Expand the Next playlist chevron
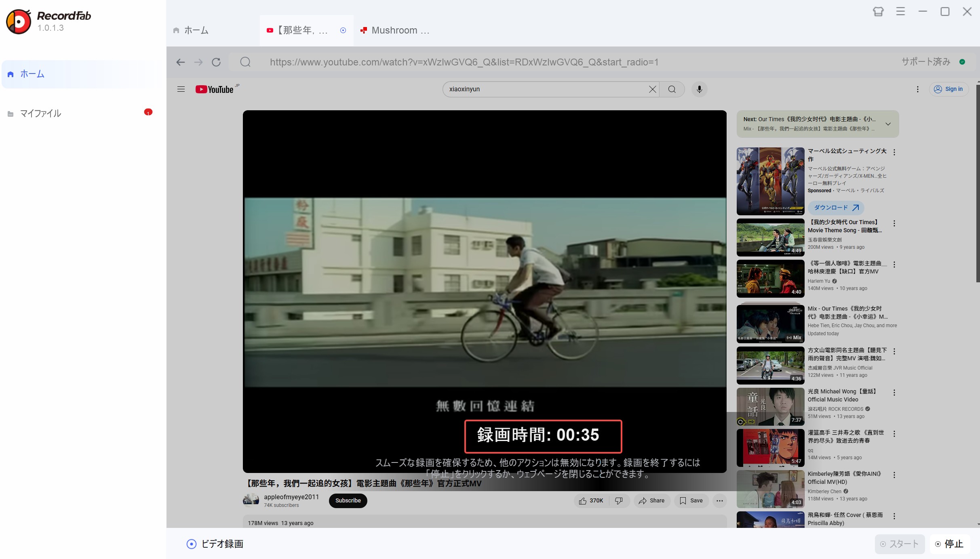 click(x=888, y=124)
